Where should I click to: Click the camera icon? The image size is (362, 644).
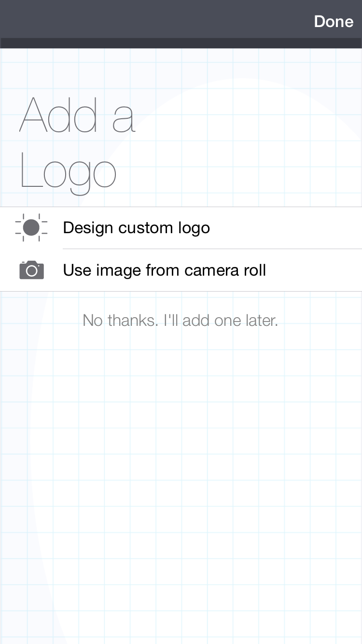click(x=31, y=270)
